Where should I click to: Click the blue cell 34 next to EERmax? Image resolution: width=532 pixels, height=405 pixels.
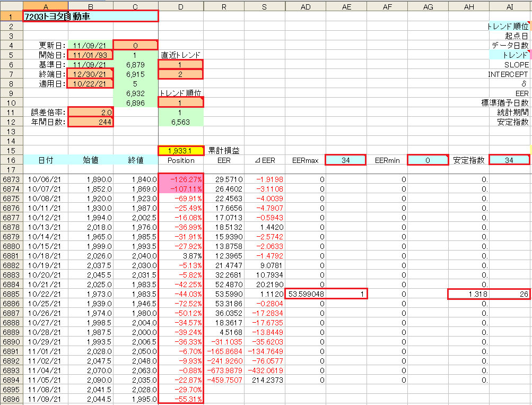pos(346,160)
